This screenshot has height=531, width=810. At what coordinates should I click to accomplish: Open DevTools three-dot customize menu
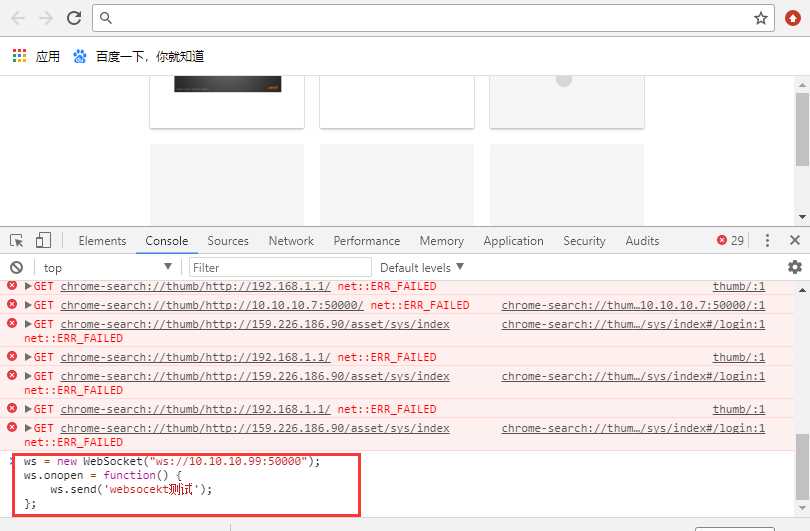coord(767,240)
